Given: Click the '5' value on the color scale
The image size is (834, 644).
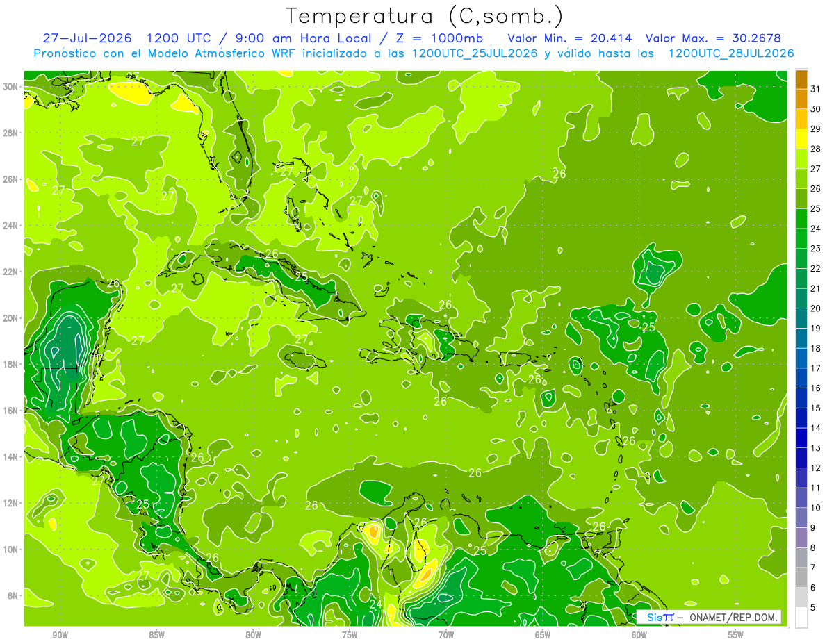Looking at the screenshot, I should [x=813, y=608].
